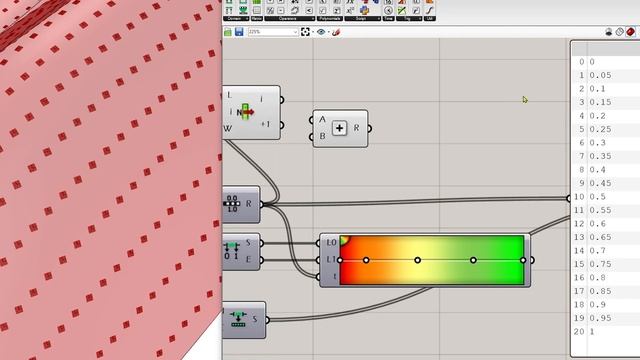Screen dimensions: 640x360
Task: Select the bottom component with green arrow icon
Action: click(238, 319)
